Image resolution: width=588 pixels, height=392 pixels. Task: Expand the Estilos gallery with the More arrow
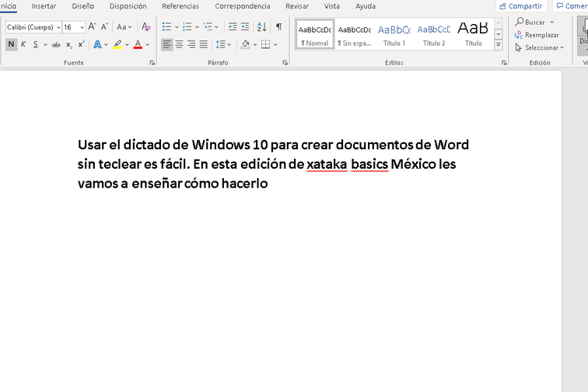click(499, 44)
